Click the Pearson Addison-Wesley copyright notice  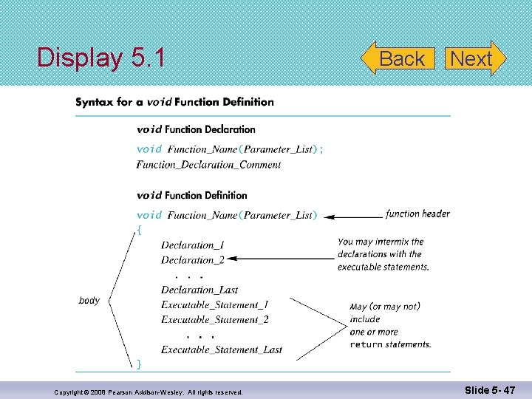click(149, 392)
